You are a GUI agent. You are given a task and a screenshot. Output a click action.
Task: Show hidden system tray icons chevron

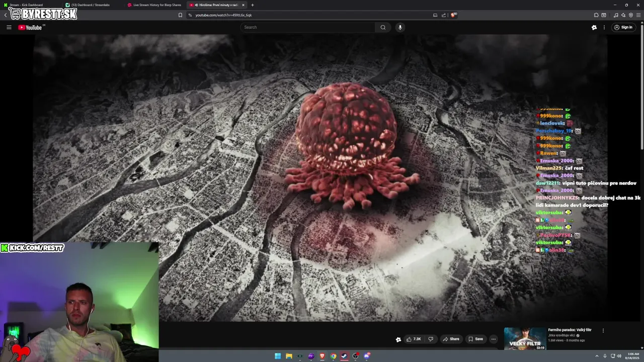[x=597, y=356]
